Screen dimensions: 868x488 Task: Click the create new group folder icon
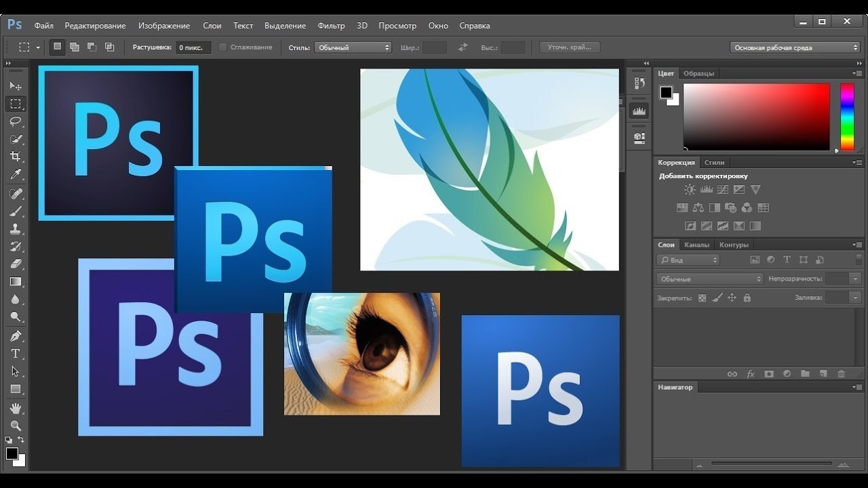[805, 373]
